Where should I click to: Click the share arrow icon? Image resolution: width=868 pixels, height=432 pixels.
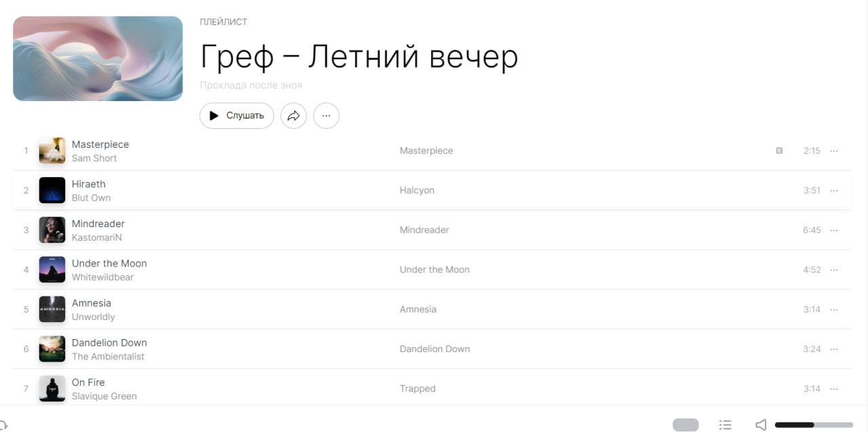point(294,116)
